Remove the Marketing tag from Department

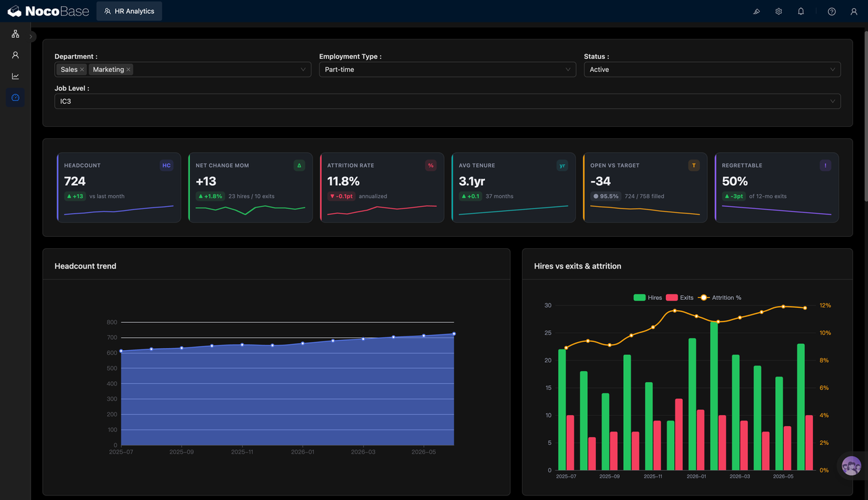click(128, 70)
